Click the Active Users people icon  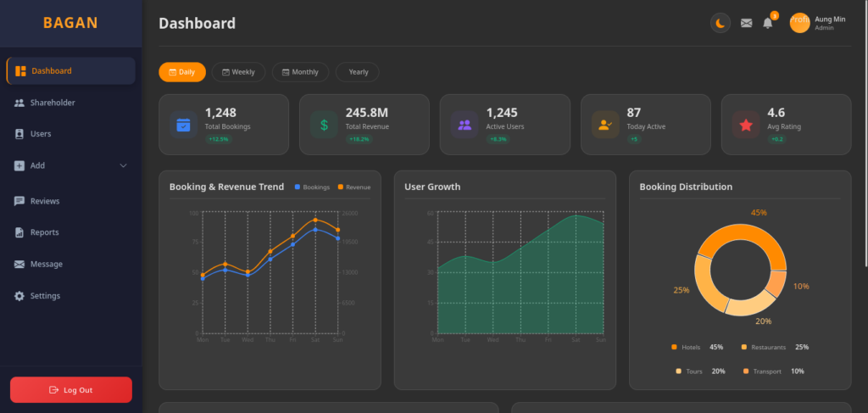tap(465, 125)
